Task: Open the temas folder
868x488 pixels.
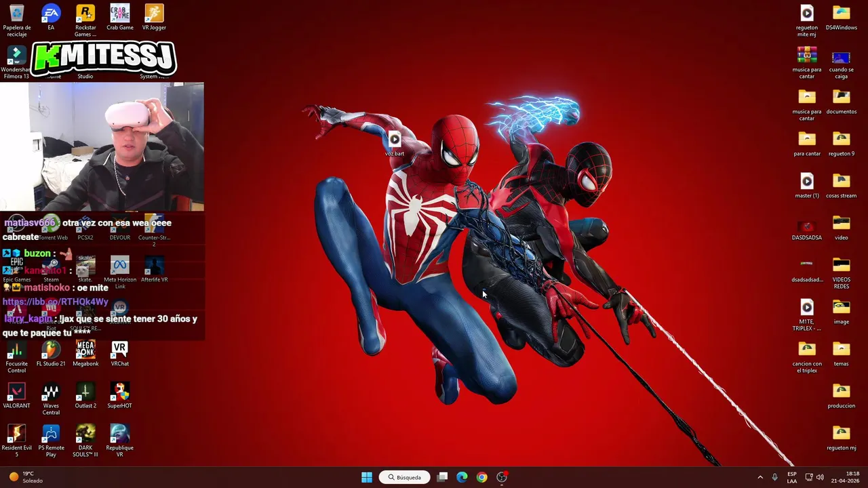Action: (842, 354)
